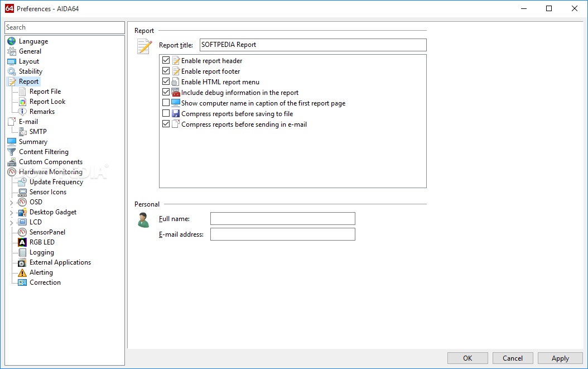Enable Show computer name in caption checkbox
This screenshot has width=588, height=369.
click(x=166, y=103)
